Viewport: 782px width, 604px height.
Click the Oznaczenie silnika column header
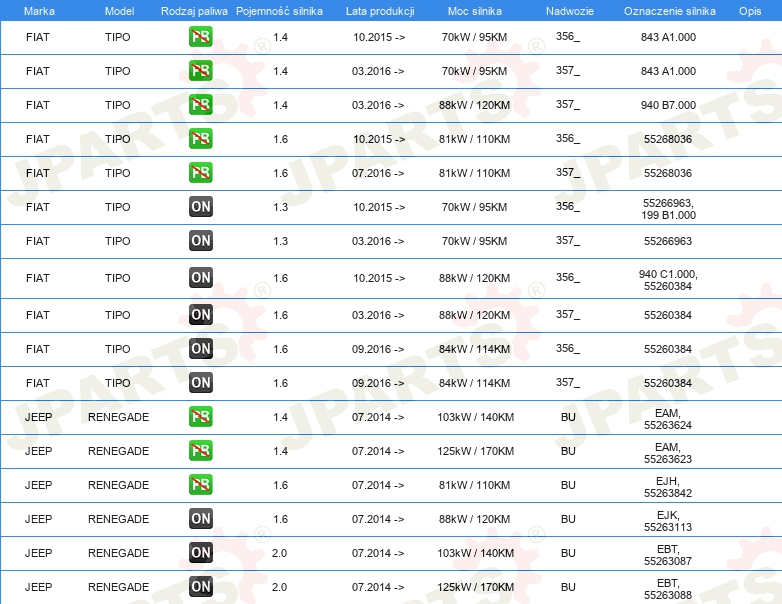click(x=669, y=10)
